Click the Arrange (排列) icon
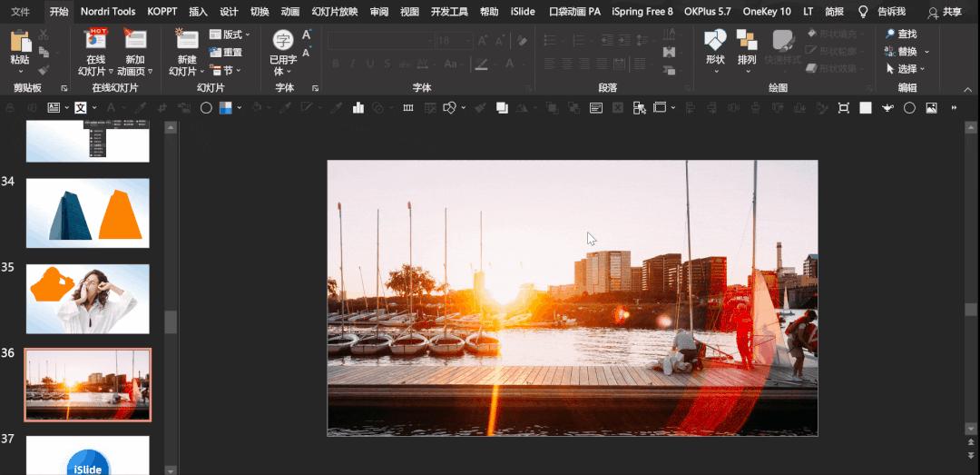Image resolution: width=980 pixels, height=475 pixels. [x=747, y=41]
